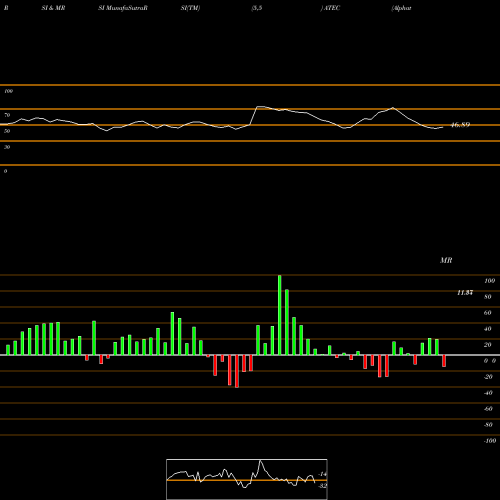Click the MR value label 11.37
This screenshot has height=500, width=500.
[x=465, y=292]
